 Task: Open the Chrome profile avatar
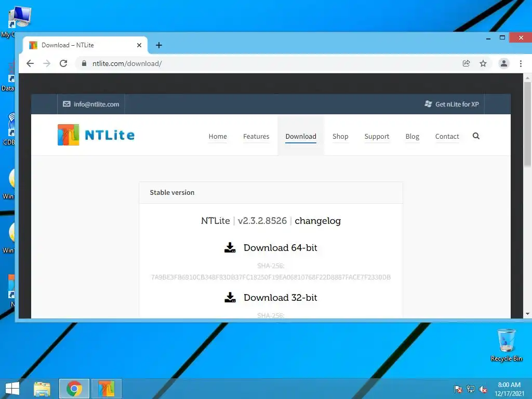[x=504, y=63]
